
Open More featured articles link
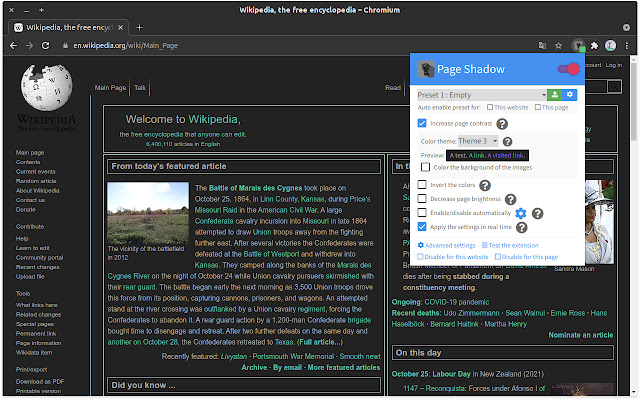(344, 367)
